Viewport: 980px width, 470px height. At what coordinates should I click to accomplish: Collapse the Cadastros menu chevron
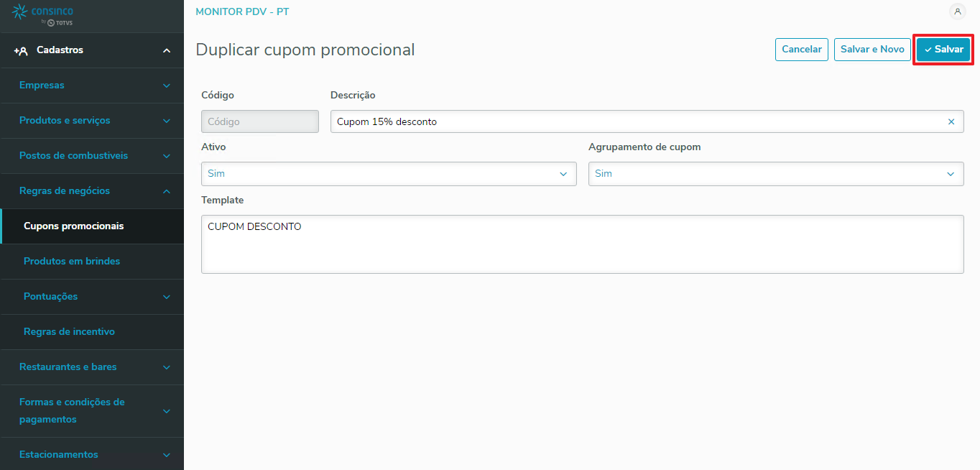pyautogui.click(x=167, y=50)
